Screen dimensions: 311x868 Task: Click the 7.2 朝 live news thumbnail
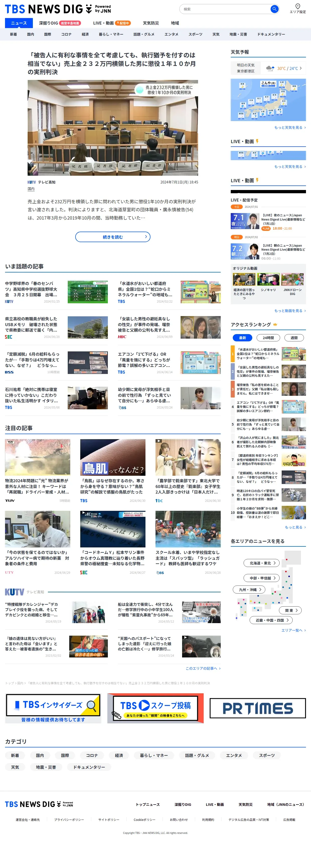pyautogui.click(x=245, y=251)
